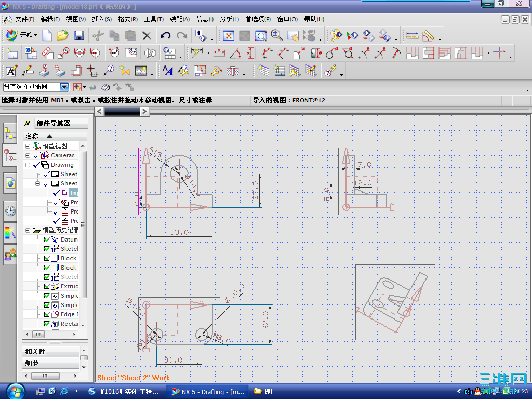Expand the 相关性 panel header

pos(51,352)
